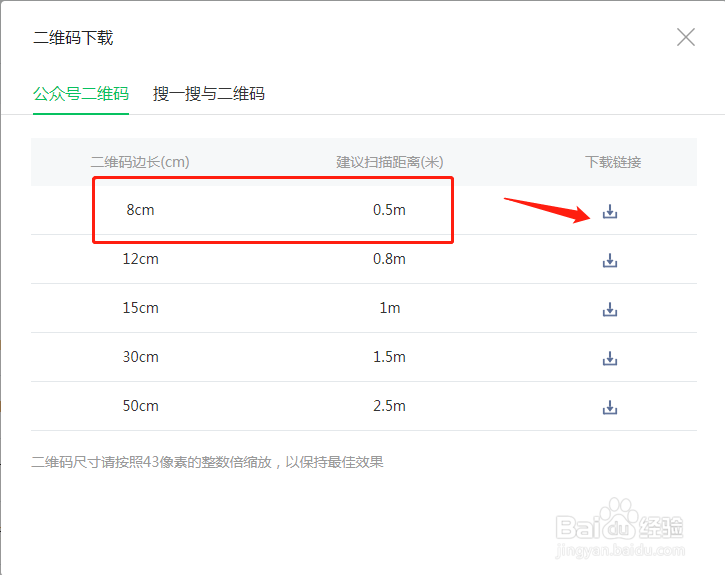Download the 50cm QR code

[610, 407]
